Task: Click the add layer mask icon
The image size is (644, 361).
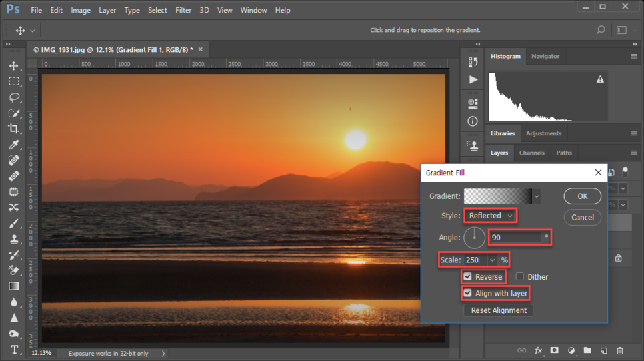Action: (555, 350)
